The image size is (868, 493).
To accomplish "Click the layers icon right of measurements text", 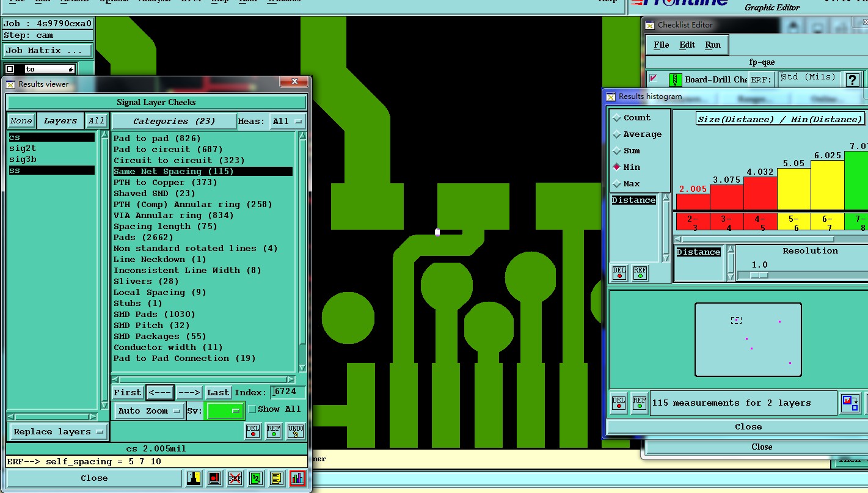I will click(850, 403).
